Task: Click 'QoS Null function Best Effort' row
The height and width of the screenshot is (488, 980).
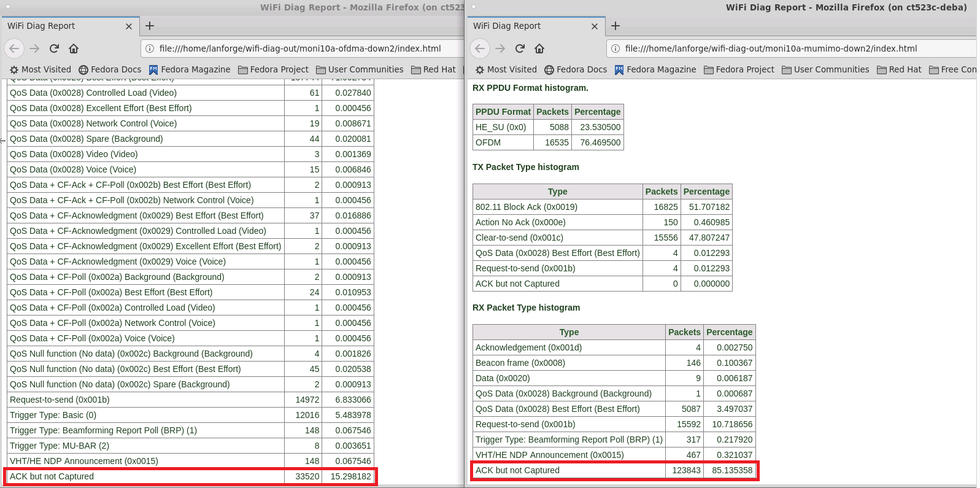Action: (x=190, y=369)
